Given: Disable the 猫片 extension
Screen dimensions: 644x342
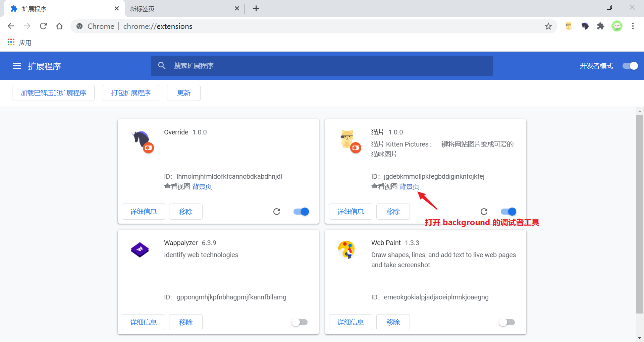Looking at the screenshot, I should click(x=508, y=212).
